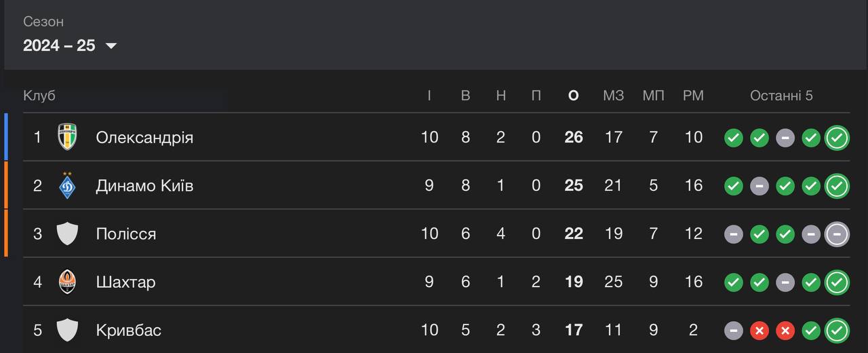
Task: Click the Останні 5 column header
Action: [781, 96]
